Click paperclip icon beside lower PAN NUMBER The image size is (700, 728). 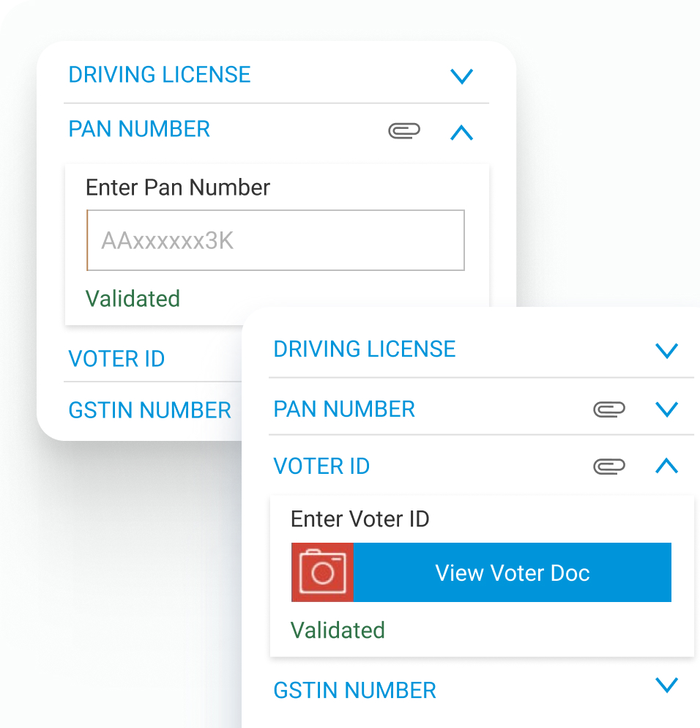(609, 409)
